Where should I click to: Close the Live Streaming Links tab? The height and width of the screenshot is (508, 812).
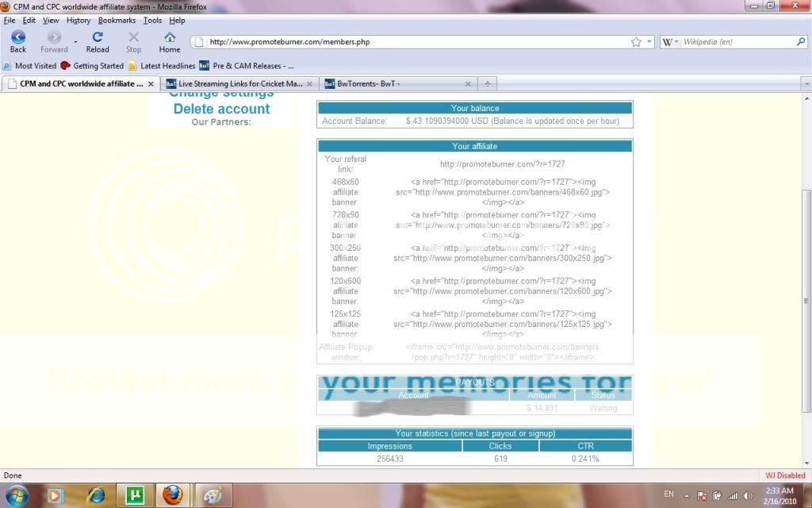click(309, 84)
